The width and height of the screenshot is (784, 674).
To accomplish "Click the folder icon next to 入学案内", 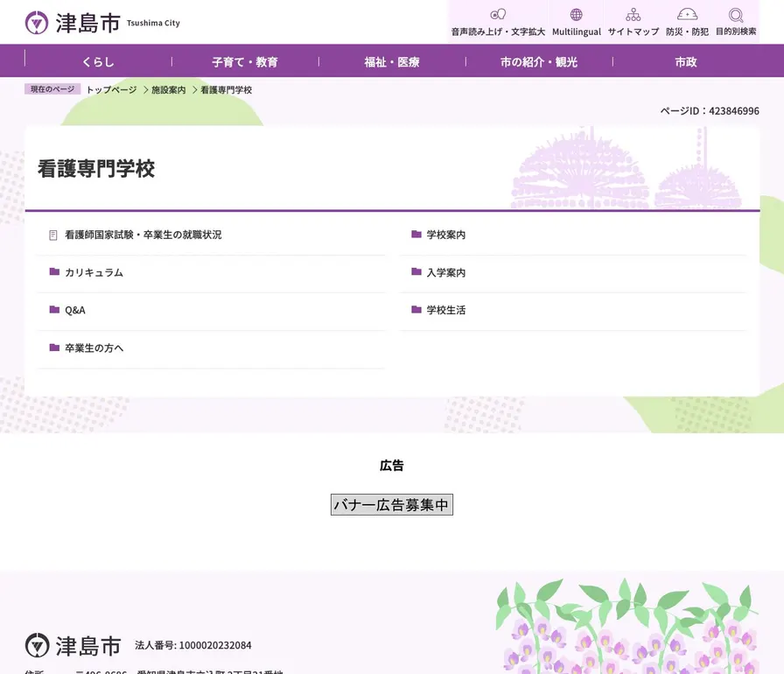I will pyautogui.click(x=416, y=271).
